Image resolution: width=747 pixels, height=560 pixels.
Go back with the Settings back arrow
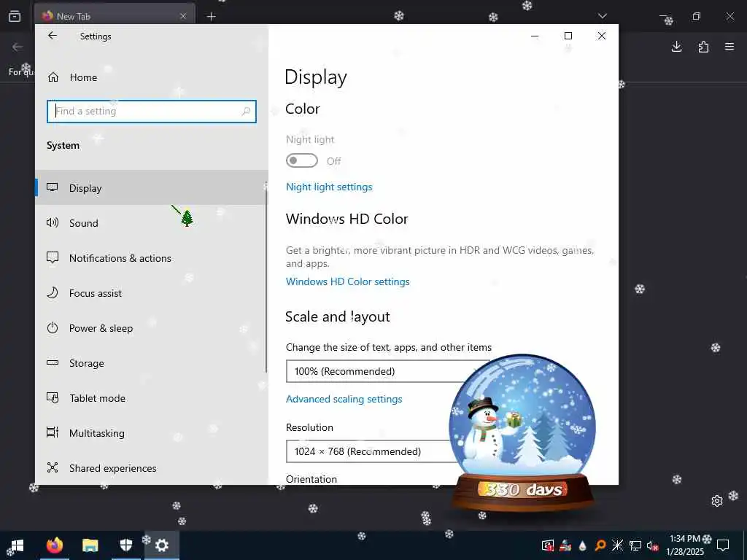(53, 36)
